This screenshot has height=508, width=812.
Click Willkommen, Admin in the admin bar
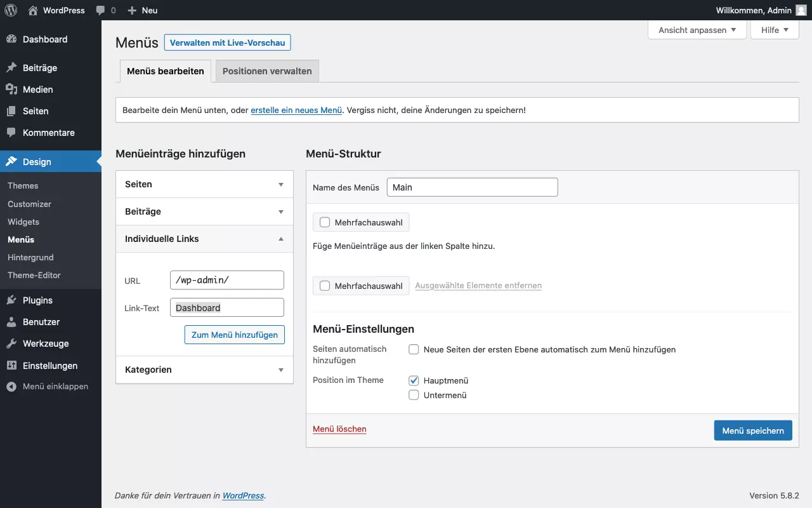(x=754, y=10)
